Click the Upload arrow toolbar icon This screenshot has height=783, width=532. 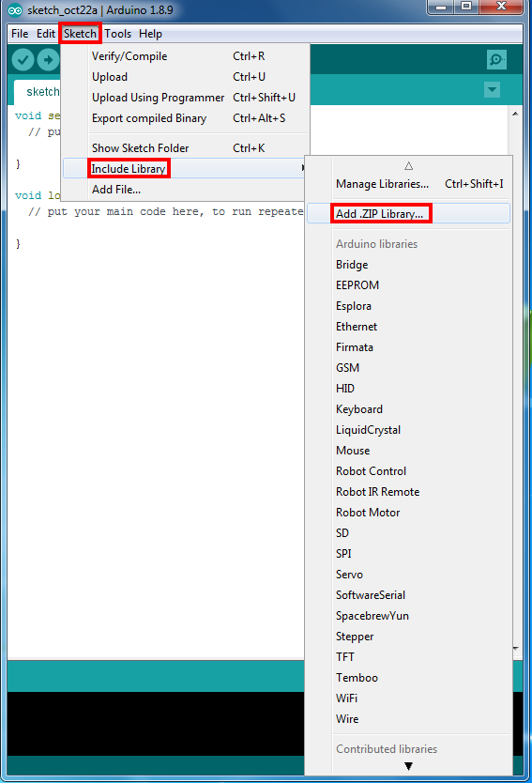click(49, 60)
